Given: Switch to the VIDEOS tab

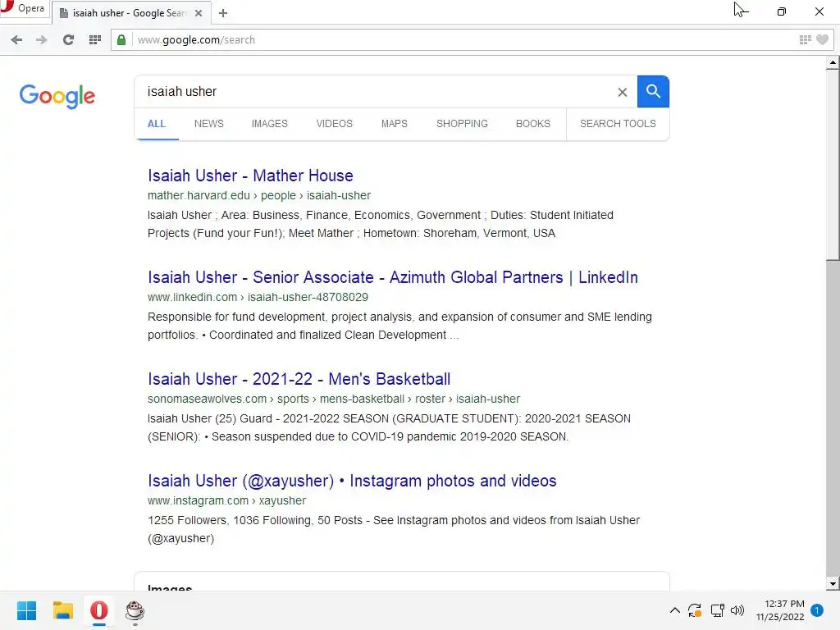Looking at the screenshot, I should [335, 124].
